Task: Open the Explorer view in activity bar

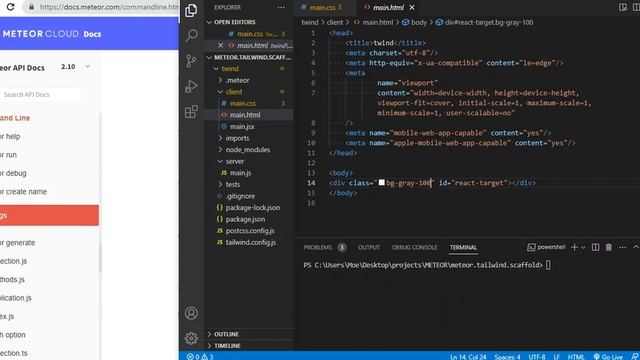Action: [191, 10]
